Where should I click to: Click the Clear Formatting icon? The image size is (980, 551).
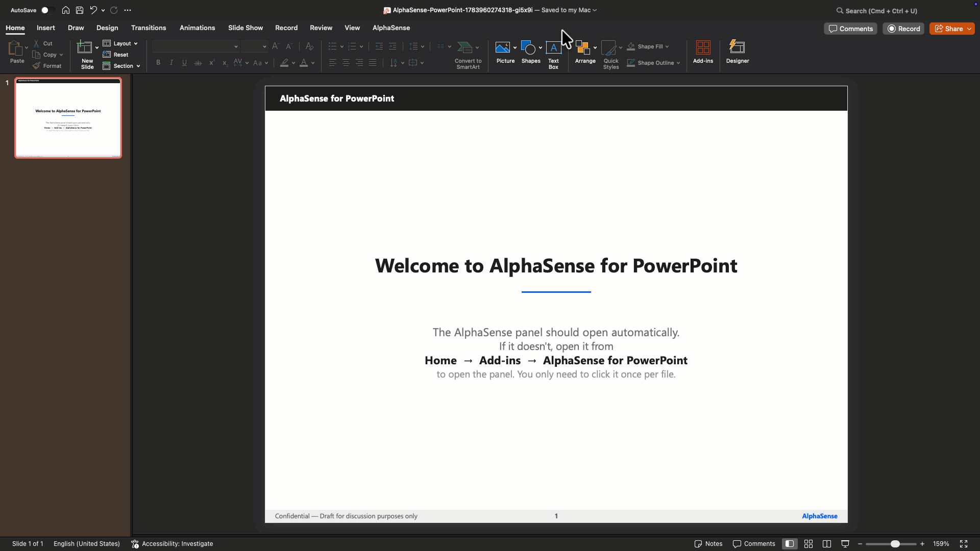(309, 46)
